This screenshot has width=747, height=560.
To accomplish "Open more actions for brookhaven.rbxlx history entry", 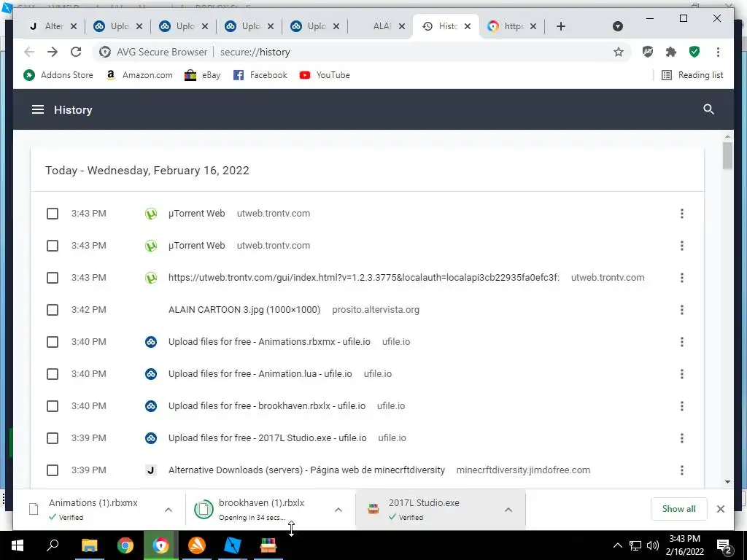I will tap(682, 405).
